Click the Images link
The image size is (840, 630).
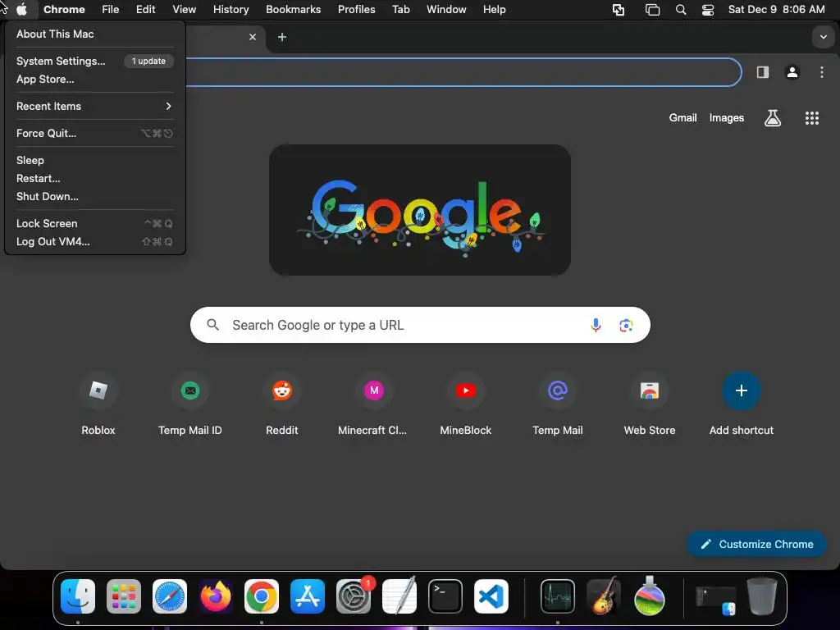tap(727, 118)
